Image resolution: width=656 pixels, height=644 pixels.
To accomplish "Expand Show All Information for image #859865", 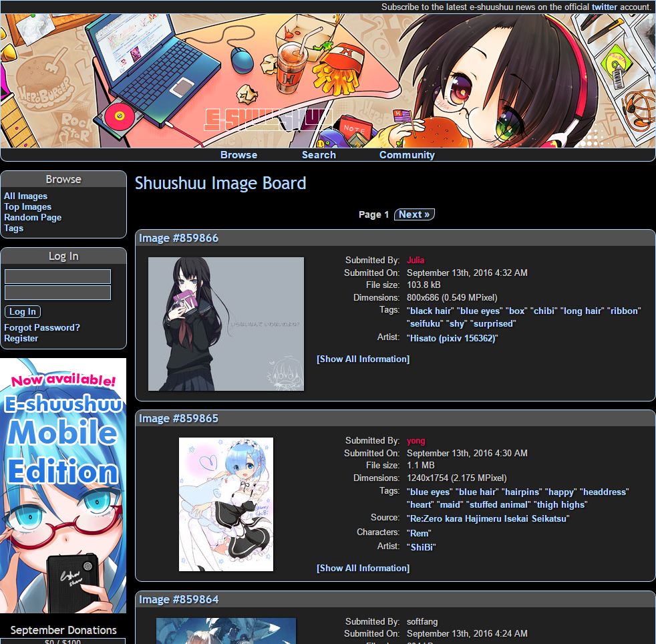I will click(x=363, y=569).
